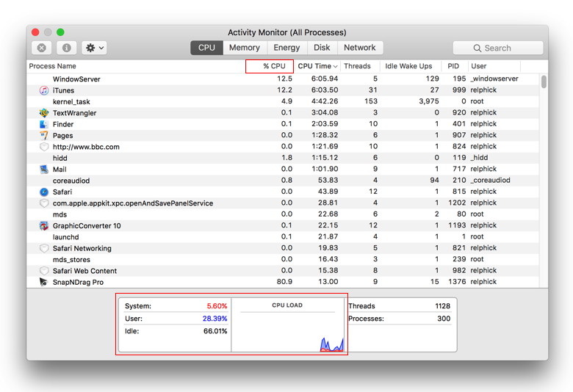This screenshot has width=573, height=392.
Task: Click the Safari Web Content shield icon
Action: (x=44, y=271)
